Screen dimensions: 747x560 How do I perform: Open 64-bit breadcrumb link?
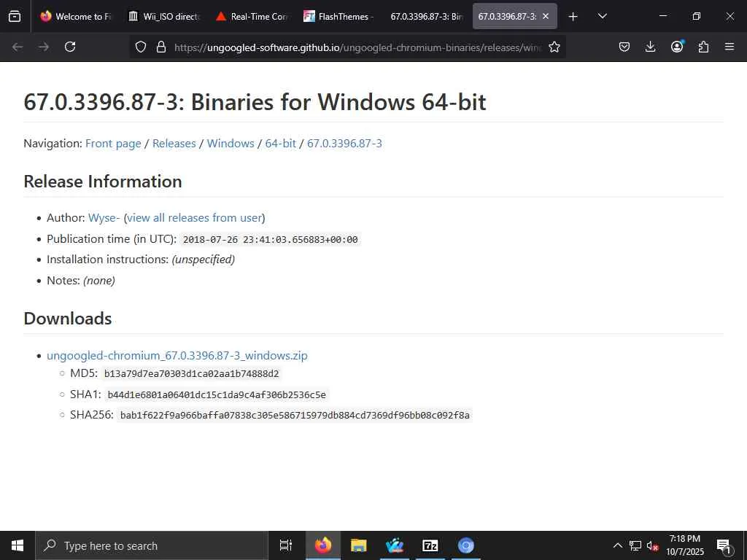click(x=281, y=144)
